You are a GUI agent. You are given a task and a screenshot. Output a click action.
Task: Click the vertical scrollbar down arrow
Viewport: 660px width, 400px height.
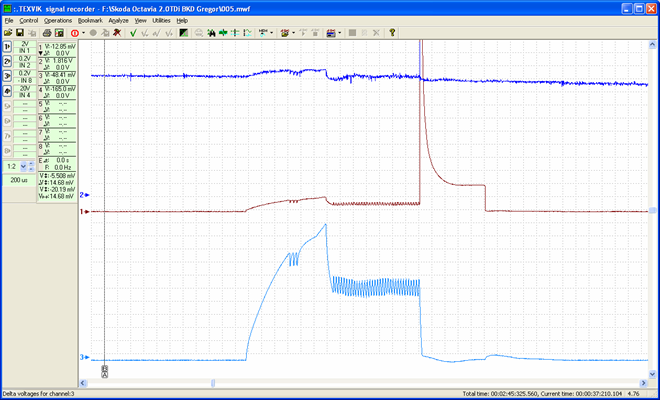tap(652, 373)
